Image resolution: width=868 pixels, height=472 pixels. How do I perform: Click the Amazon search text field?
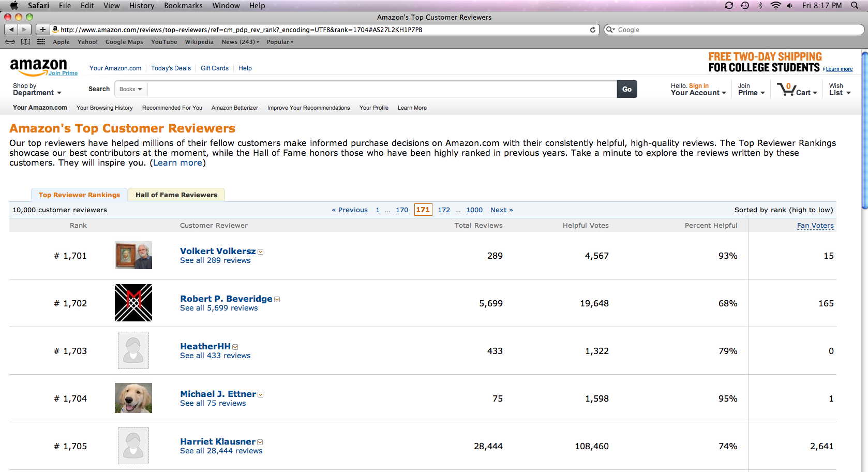pyautogui.click(x=382, y=89)
